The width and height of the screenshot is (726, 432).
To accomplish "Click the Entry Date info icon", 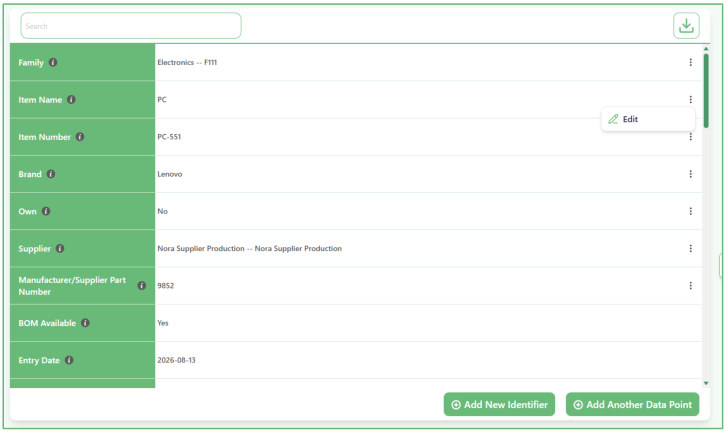I will tap(69, 360).
